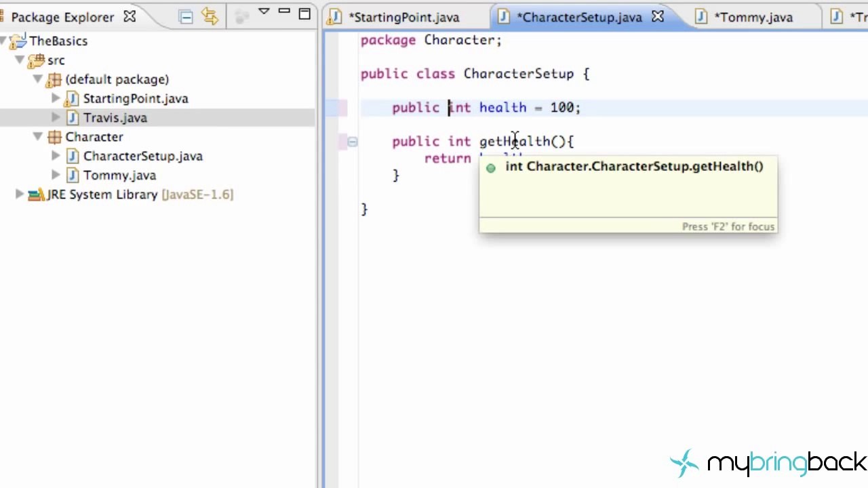
Task: Click the getHealth signature in hover tooltip
Action: 634,166
